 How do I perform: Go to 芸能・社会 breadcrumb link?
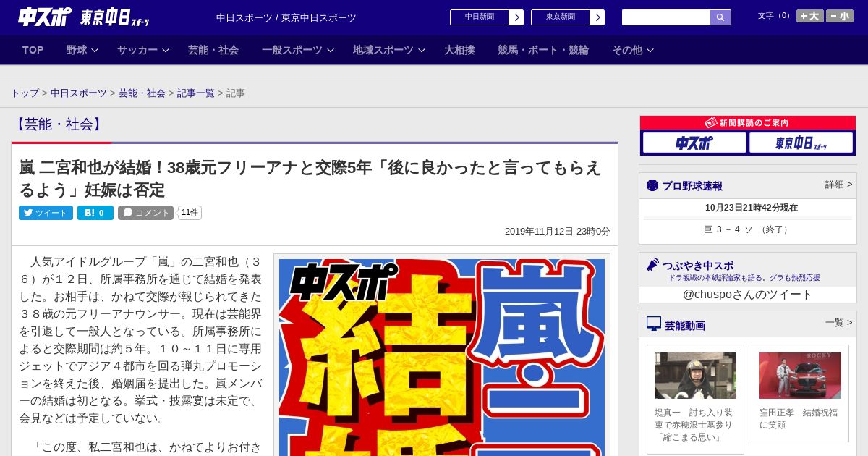click(x=142, y=93)
